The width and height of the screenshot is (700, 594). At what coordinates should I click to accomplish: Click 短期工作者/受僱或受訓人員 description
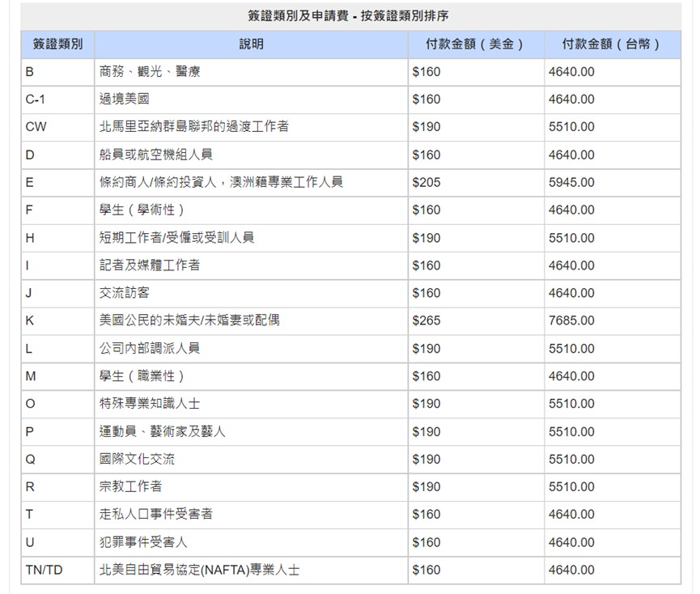[177, 238]
